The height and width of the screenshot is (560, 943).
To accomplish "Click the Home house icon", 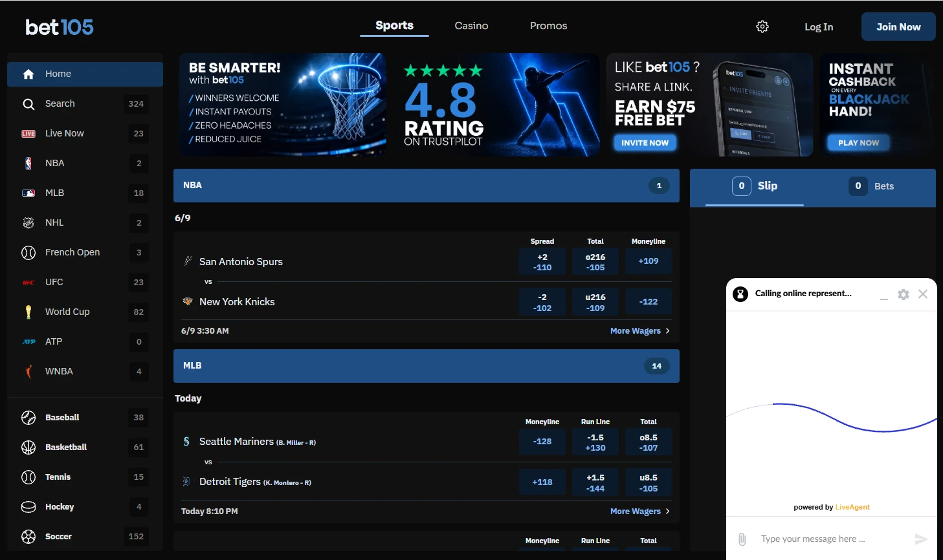I will click(28, 74).
